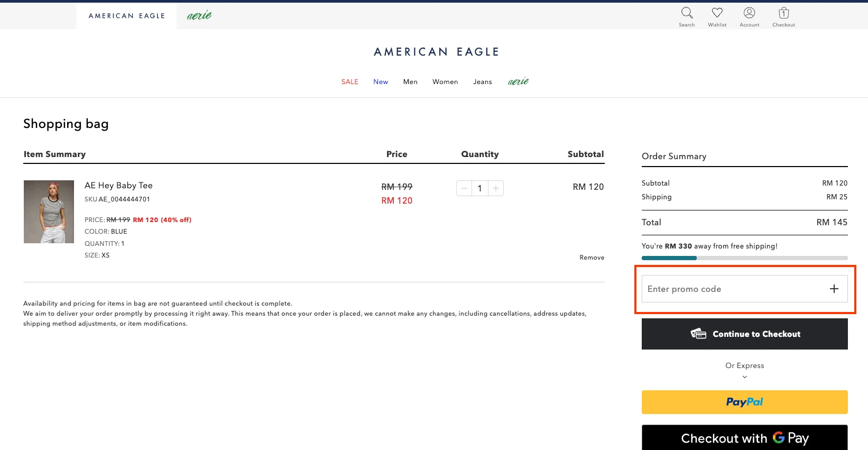The height and width of the screenshot is (450, 868).
Task: Open the AE Hey Baby Tee product link
Action: (x=118, y=186)
